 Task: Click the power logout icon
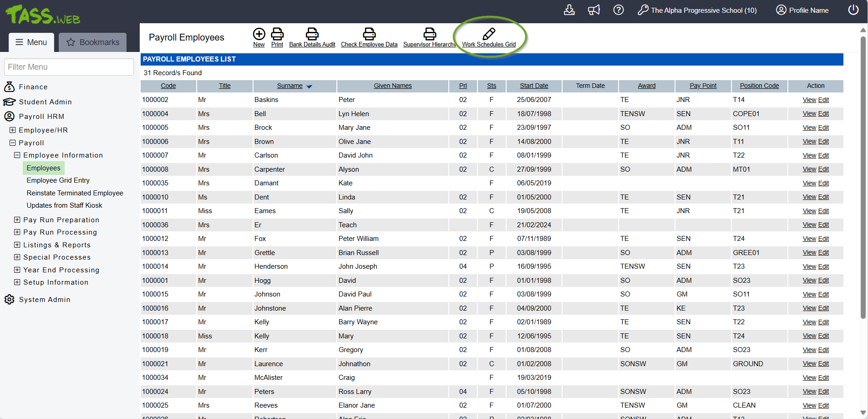[853, 10]
